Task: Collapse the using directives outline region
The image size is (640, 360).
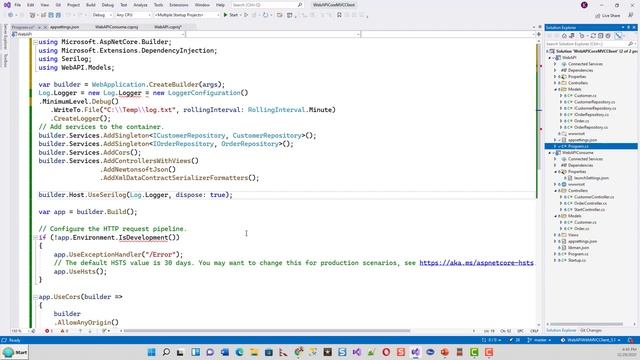Action: point(35,42)
